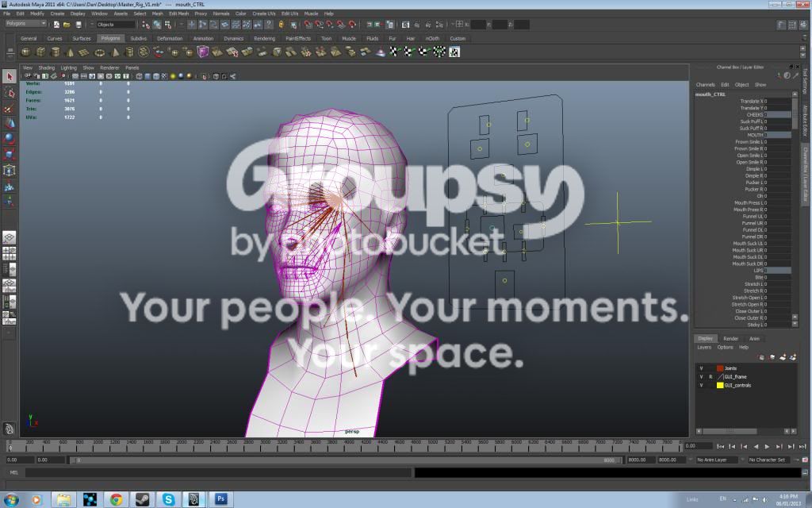Open Photoshop from the taskbar

tap(220, 499)
